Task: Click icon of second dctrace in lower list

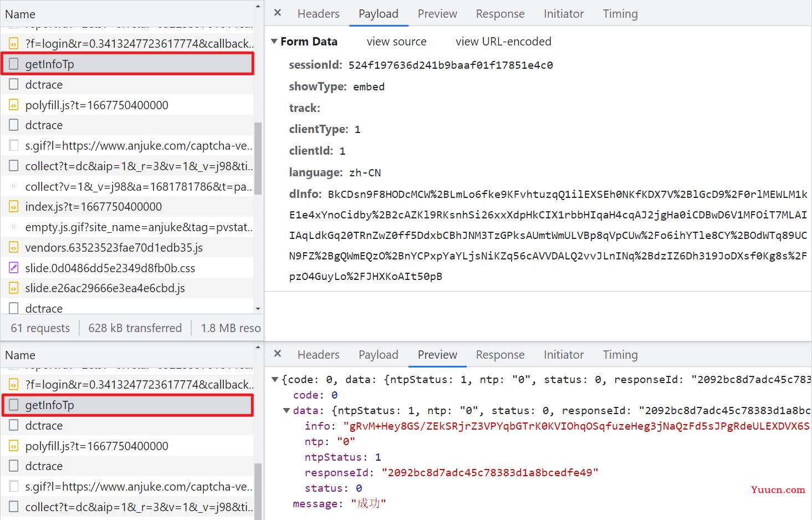Action: 14,466
